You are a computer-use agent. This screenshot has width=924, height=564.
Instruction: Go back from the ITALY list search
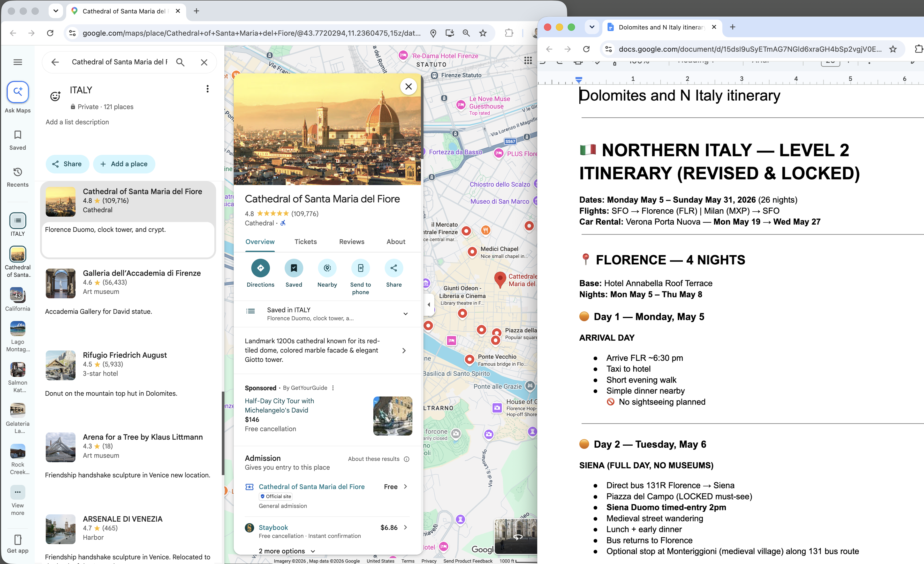(55, 62)
